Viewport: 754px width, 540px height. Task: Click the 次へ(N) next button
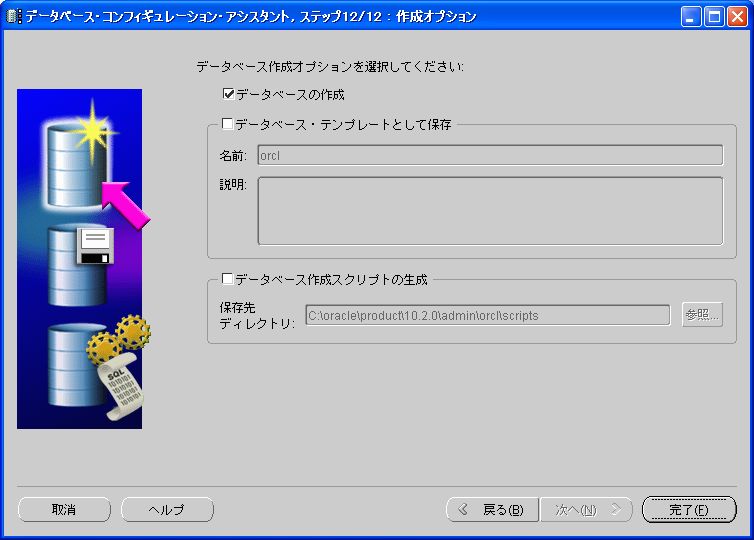586,509
